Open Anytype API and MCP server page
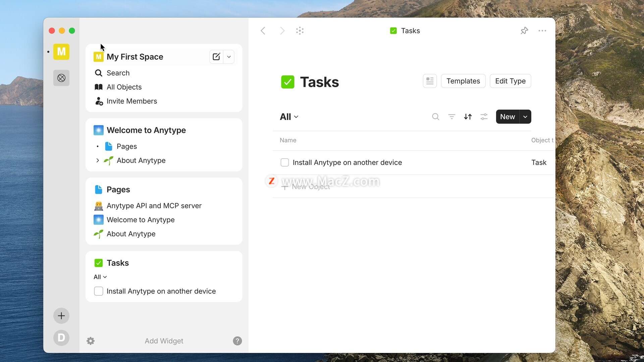644x362 pixels. coord(154,206)
